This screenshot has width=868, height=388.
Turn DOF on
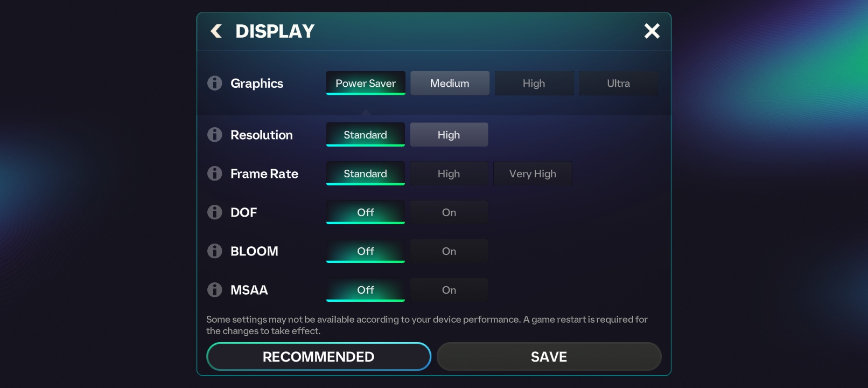[x=449, y=212]
